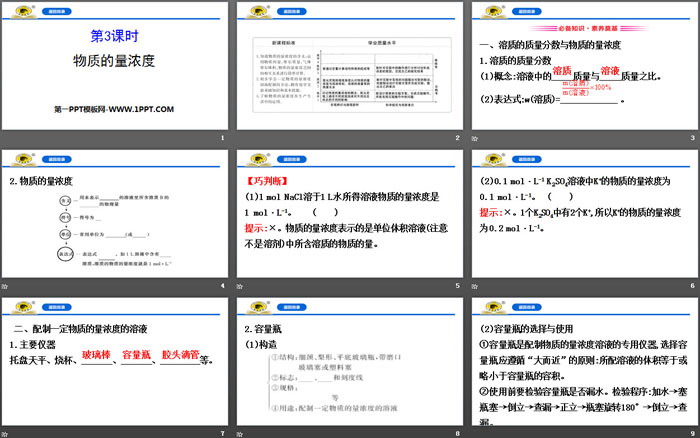700x438 pixels.
Task: Click the blue pill button on slide 8
Action: click(x=292, y=307)
